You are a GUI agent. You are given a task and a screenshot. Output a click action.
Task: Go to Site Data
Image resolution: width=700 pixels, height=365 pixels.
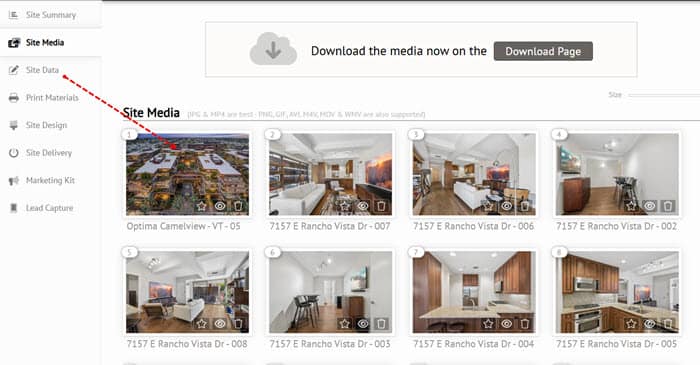[x=42, y=70]
